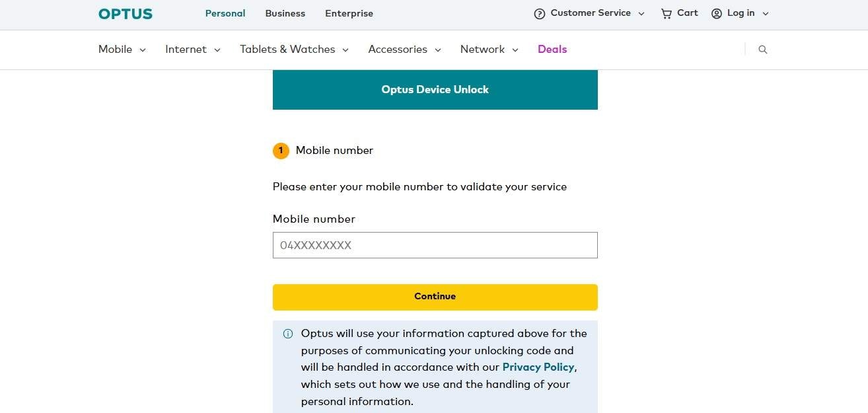Click the cart icon next to Cart label
The image size is (868, 413).
[x=665, y=13]
